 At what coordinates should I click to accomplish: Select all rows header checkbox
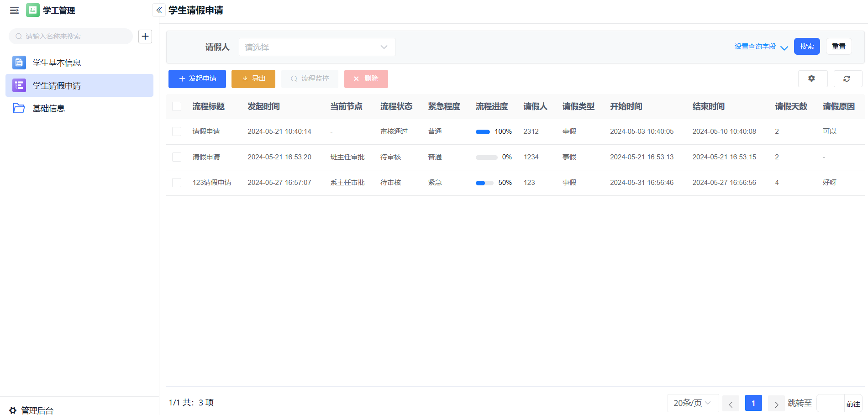click(177, 106)
